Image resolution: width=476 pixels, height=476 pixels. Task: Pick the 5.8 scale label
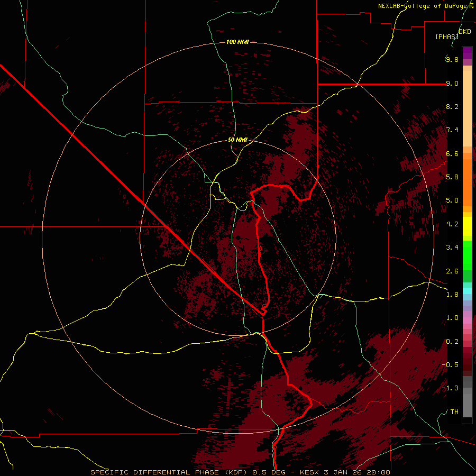pos(452,177)
